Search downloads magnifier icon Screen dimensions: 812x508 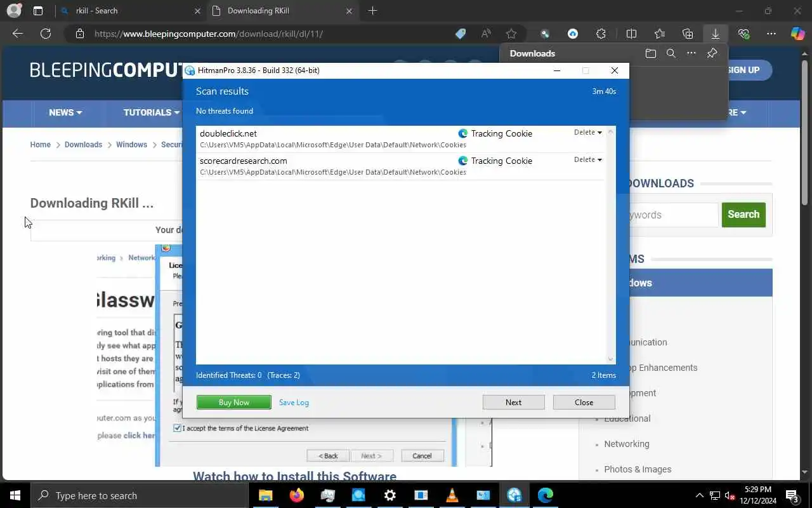pyautogui.click(x=671, y=53)
